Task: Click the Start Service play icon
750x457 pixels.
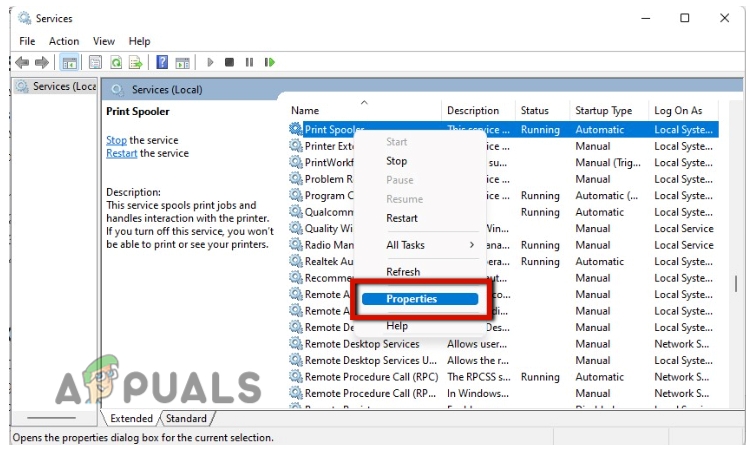Action: (x=210, y=62)
